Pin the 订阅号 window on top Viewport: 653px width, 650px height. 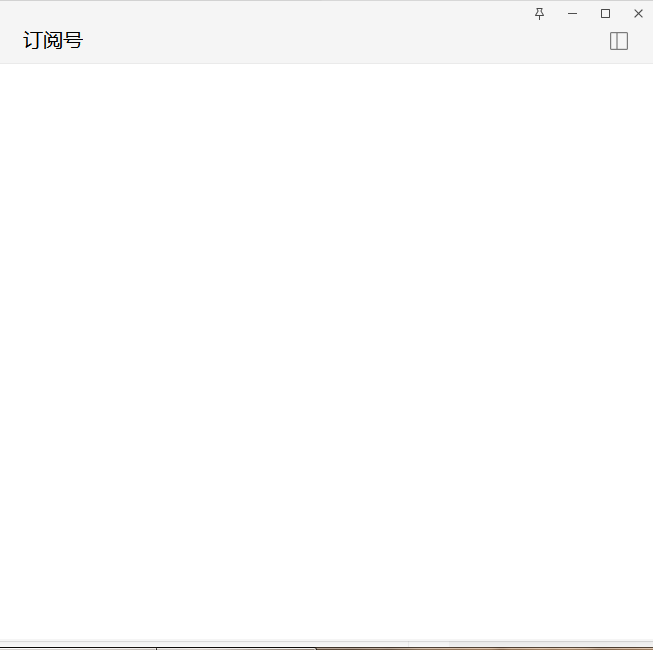pos(539,14)
